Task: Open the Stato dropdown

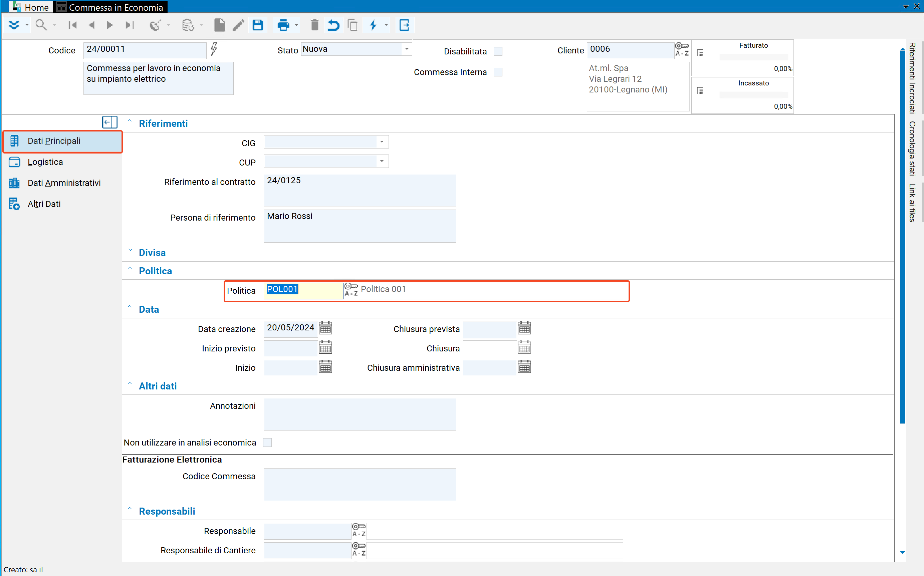Action: coord(407,49)
